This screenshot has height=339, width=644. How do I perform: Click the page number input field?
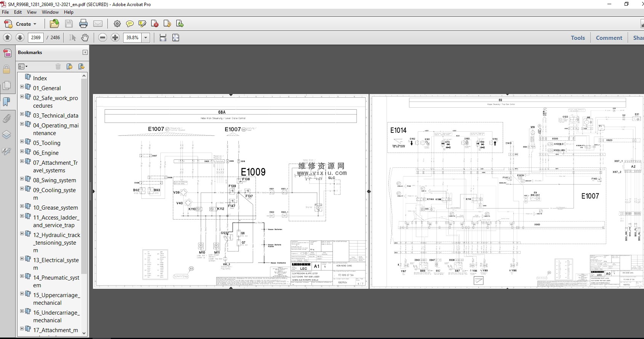coord(36,38)
